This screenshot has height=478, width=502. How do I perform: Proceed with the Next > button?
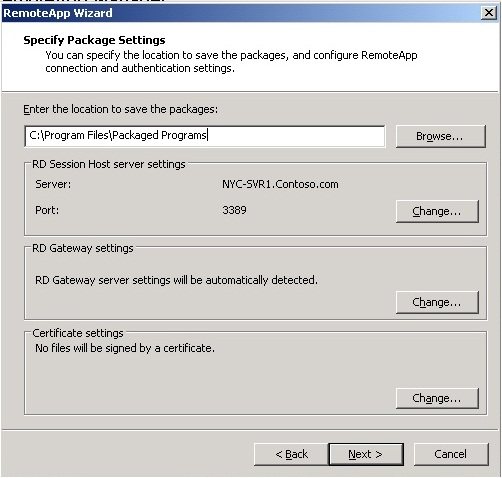[366, 454]
